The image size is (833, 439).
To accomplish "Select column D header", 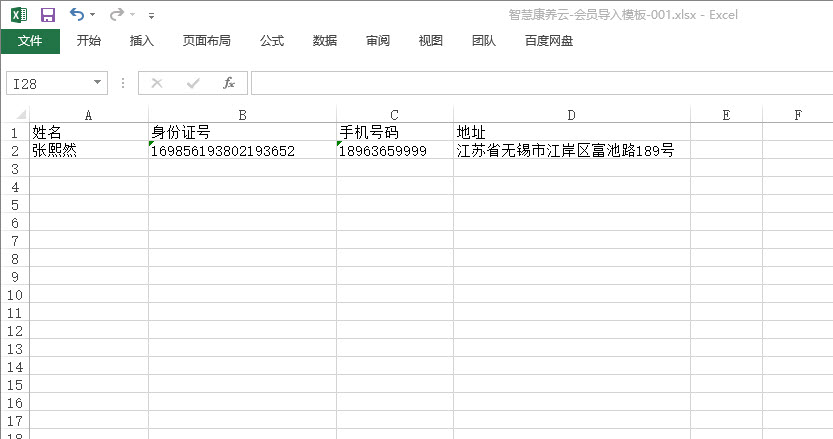I will click(571, 115).
